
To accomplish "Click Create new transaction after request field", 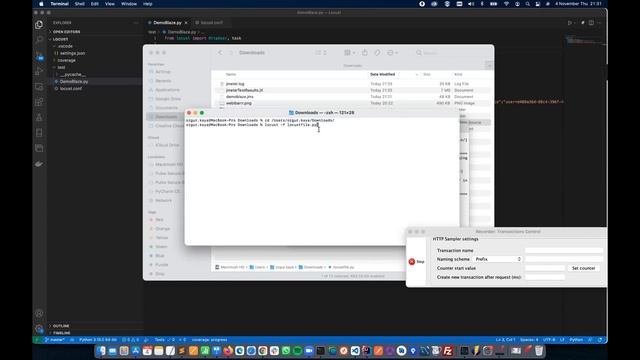I will tap(544, 277).
